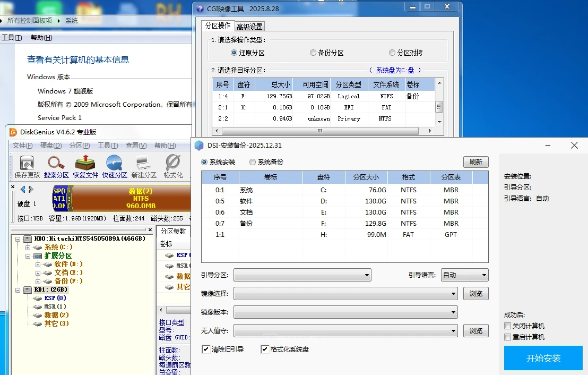The height and width of the screenshot is (375, 588).
Task: Click the CGI映像工具 title bar icon
Action: 200,7
